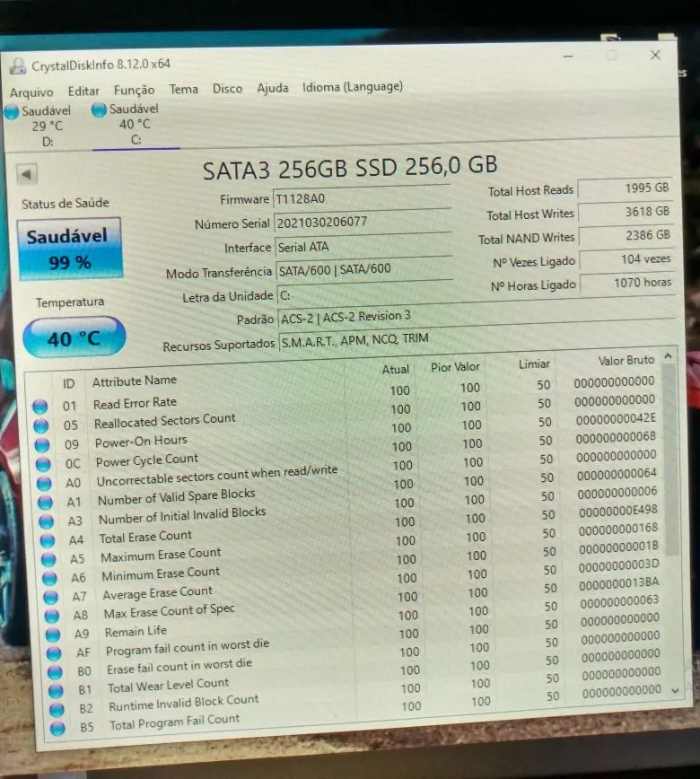Click the CrystalDiskInfo title bar icon
700x779 pixels.
(18, 66)
